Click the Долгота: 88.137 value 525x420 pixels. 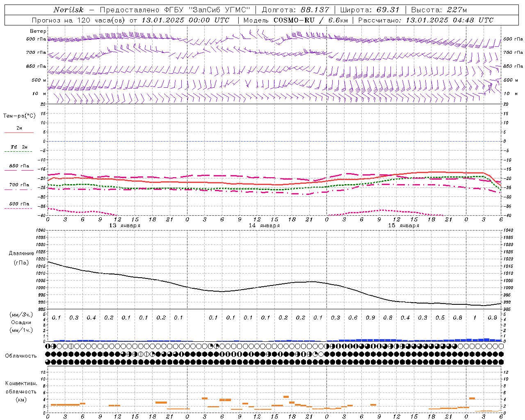pyautogui.click(x=295, y=10)
